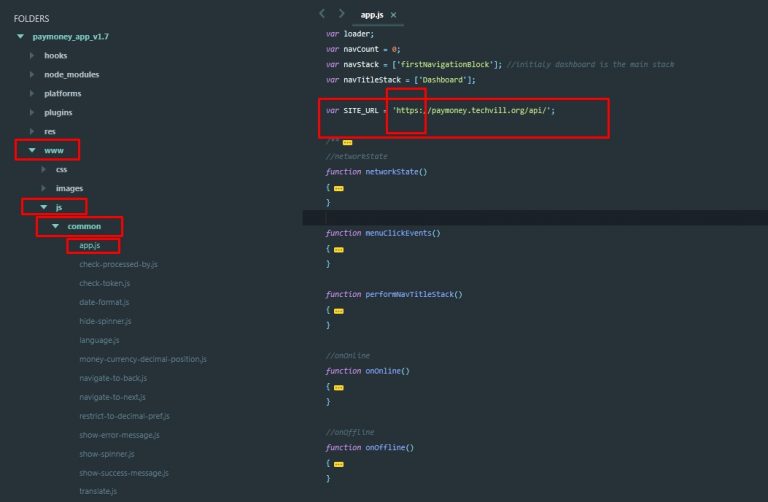
Task: Unfold the menuClickEvents function body marker
Action: pos(339,249)
